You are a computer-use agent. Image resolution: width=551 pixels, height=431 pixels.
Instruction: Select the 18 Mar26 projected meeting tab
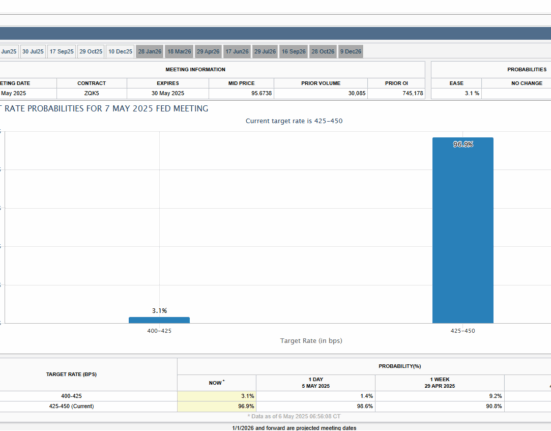(179, 52)
